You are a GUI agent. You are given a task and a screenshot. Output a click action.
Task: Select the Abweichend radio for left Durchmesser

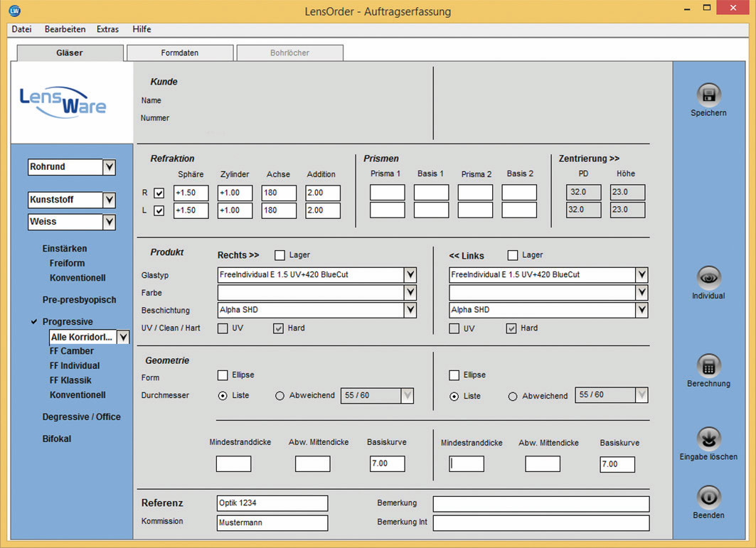(513, 396)
